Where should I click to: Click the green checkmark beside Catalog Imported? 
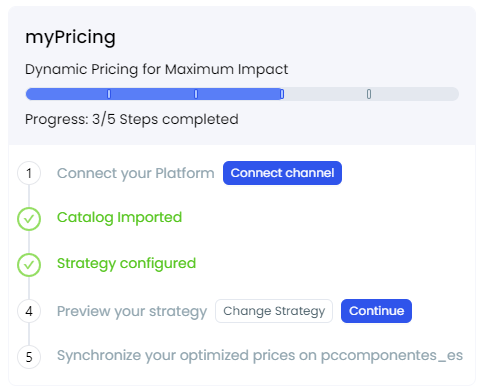tap(29, 219)
